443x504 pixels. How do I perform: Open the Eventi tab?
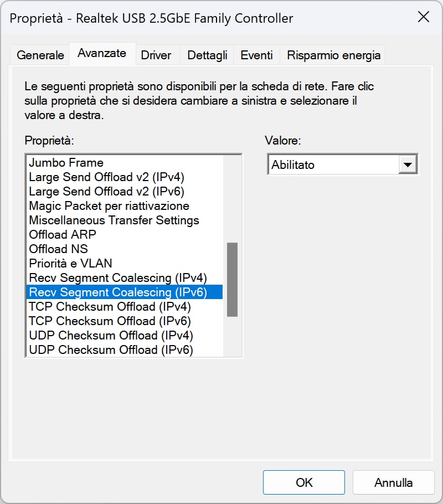pyautogui.click(x=256, y=55)
